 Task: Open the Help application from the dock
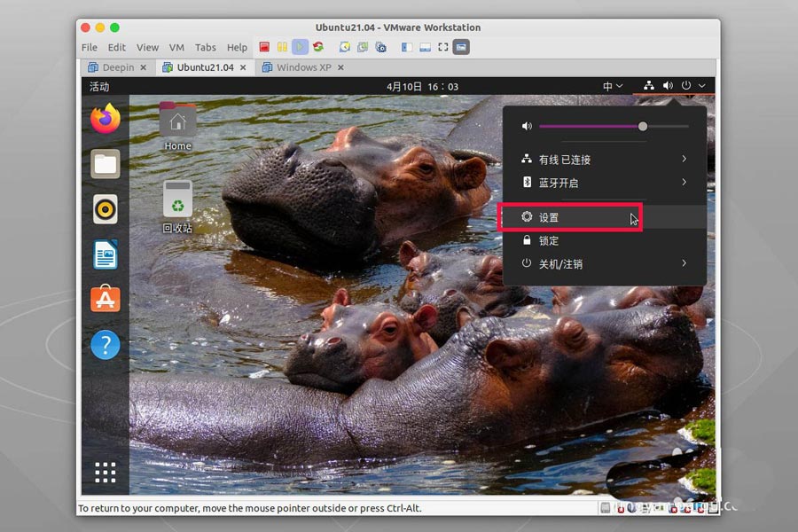[106, 345]
